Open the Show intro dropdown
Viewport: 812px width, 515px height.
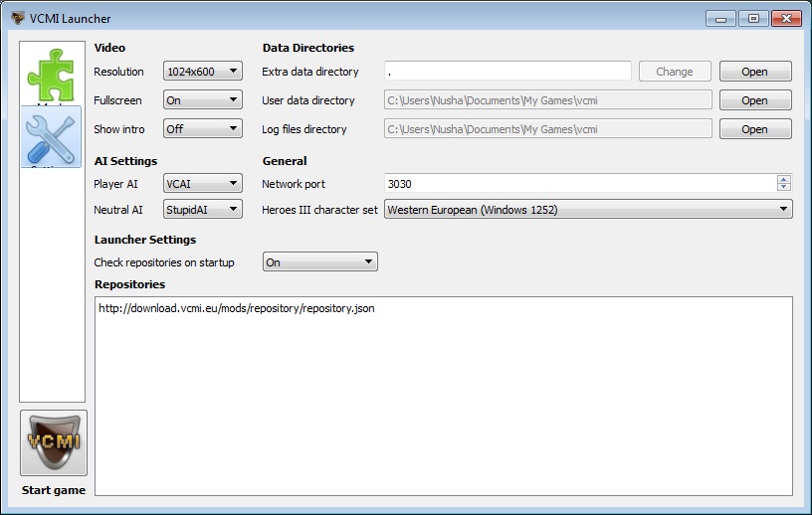pos(203,129)
